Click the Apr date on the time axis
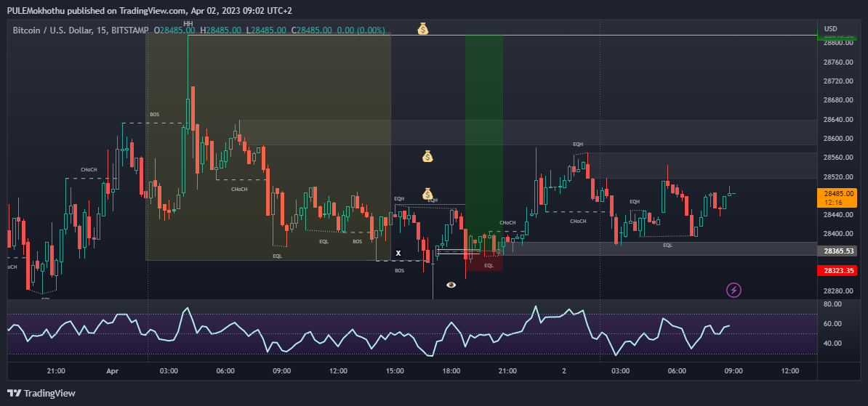Screen dimensions: 868x406 pos(113,371)
